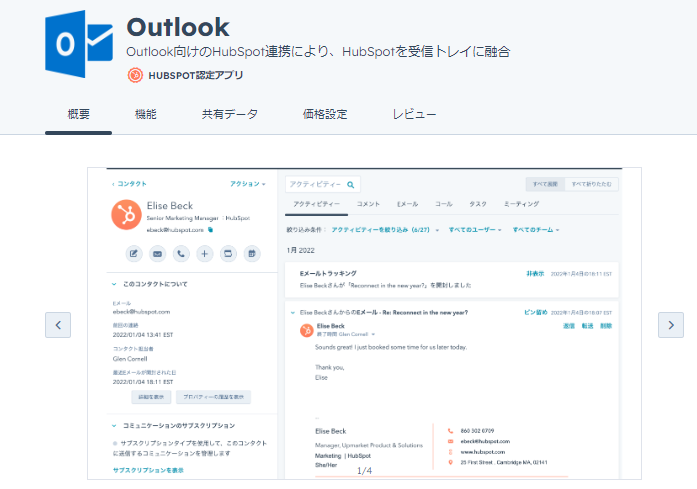Show next screenshot with right arrow
Image resolution: width=697 pixels, height=489 pixels.
(671, 325)
